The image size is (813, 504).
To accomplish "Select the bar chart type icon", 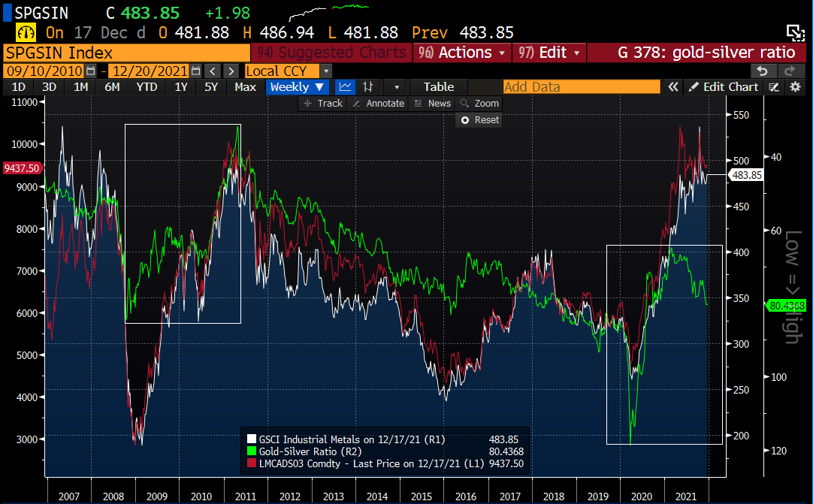I will [x=367, y=87].
